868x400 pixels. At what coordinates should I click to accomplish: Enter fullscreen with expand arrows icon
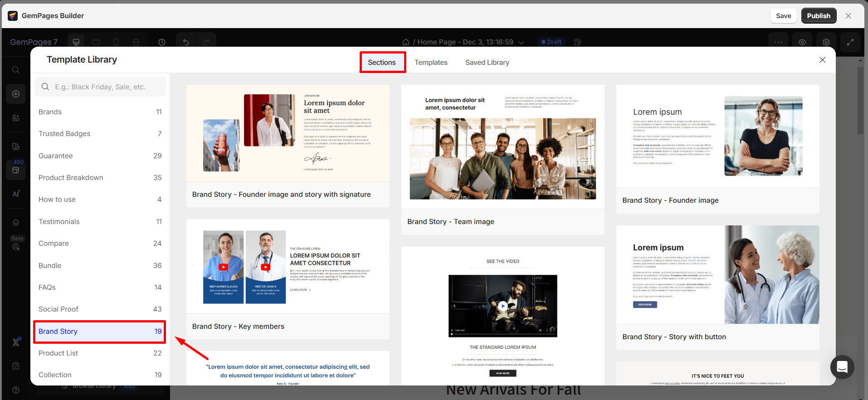click(x=850, y=42)
